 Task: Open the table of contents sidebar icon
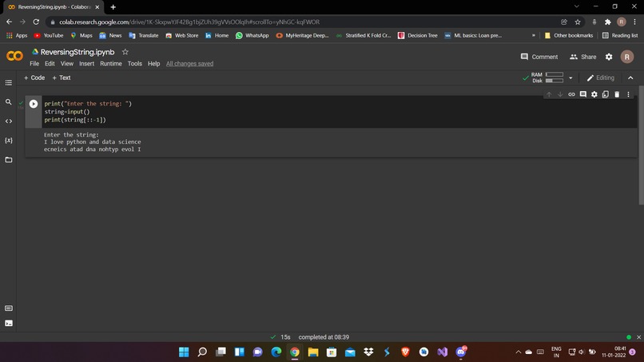[x=9, y=82]
